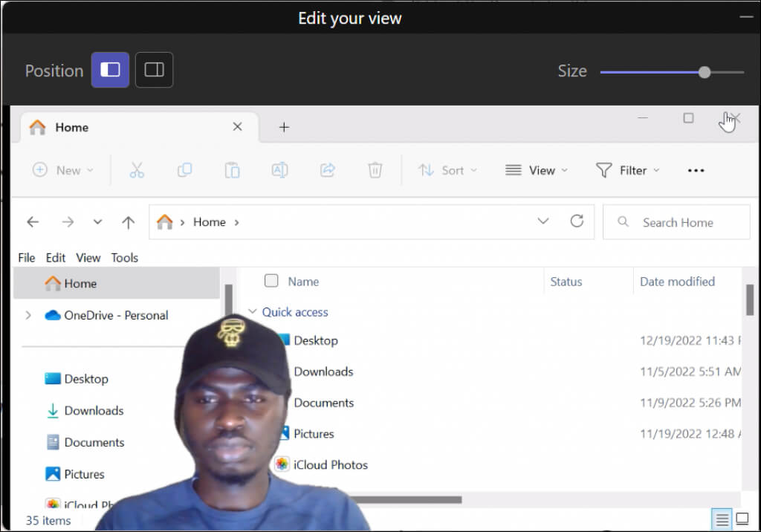Minimize the Edit your view panel
Screen dimensions: 761x532
tap(746, 17)
